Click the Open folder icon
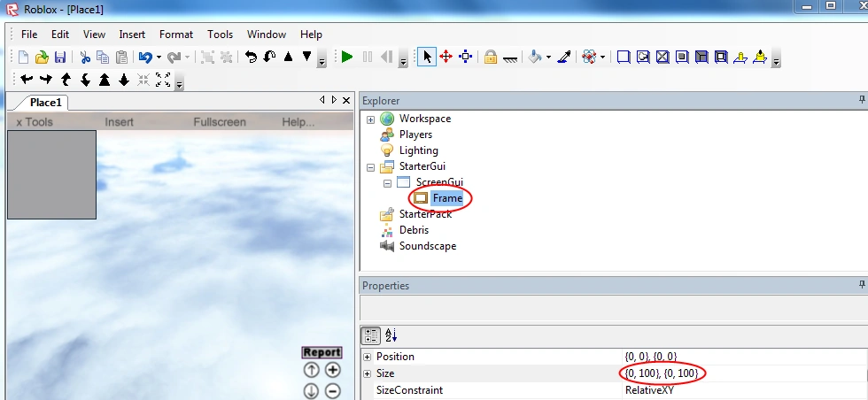Image resolution: width=868 pixels, height=400 pixels. 42,57
